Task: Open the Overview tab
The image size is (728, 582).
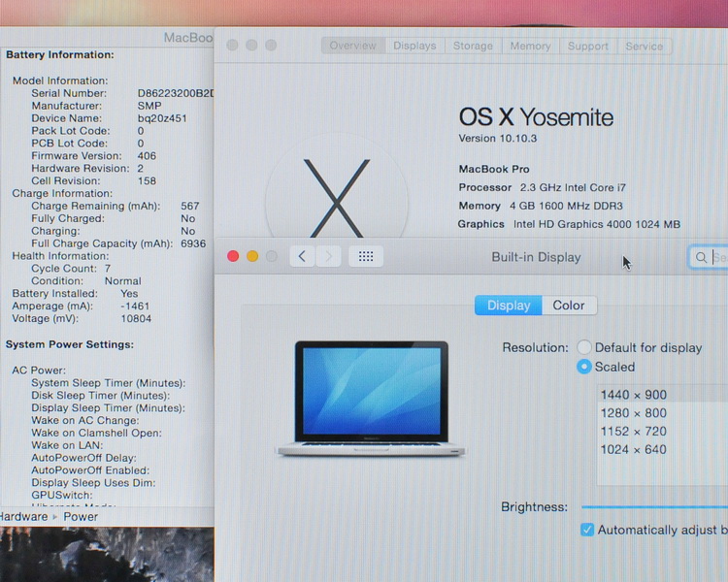Action: (x=353, y=46)
